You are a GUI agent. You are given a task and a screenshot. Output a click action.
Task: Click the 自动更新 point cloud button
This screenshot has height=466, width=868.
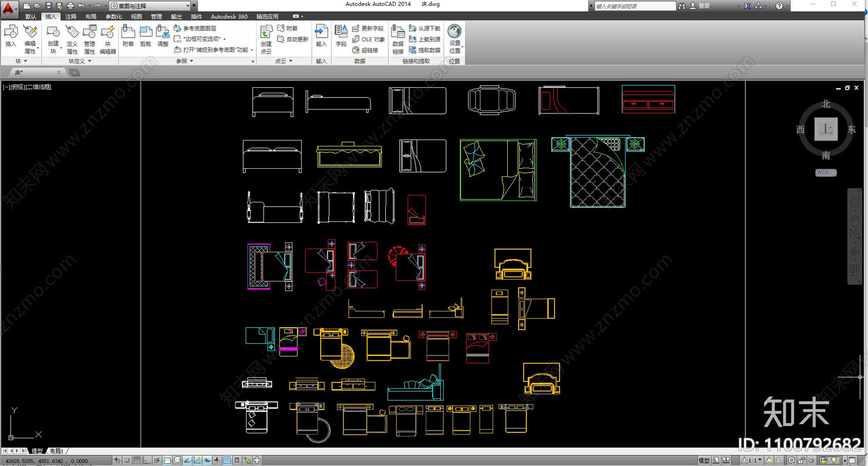[x=292, y=39]
